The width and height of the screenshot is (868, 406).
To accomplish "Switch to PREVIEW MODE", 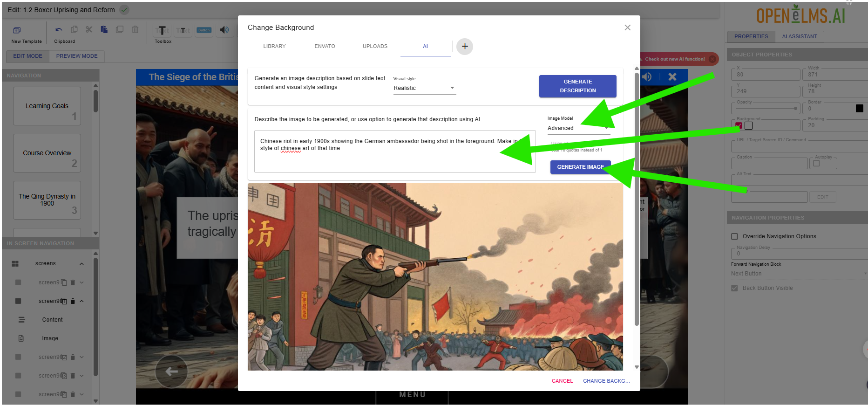I will click(x=77, y=56).
